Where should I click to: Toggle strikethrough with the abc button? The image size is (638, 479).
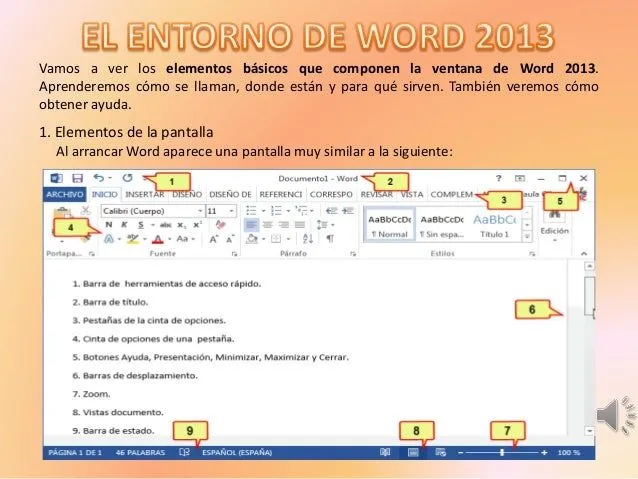[x=165, y=225]
